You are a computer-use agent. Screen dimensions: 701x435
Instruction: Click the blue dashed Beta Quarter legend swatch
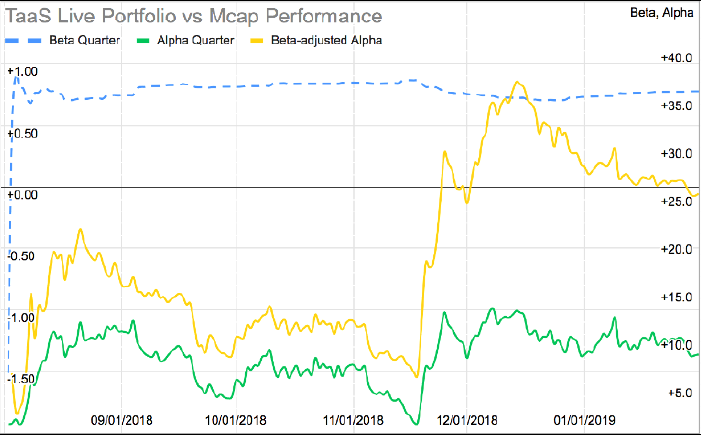coord(25,39)
